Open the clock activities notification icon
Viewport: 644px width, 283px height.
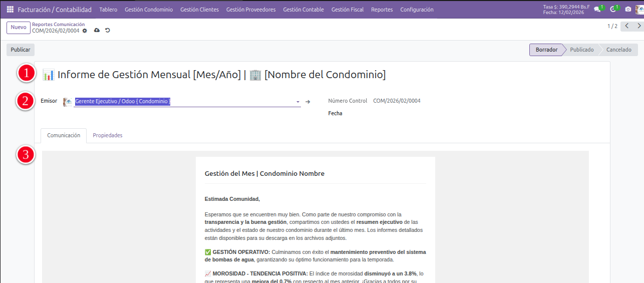click(613, 9)
